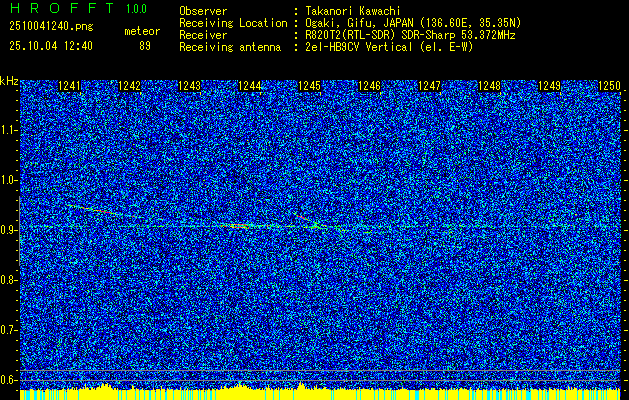This screenshot has height=400, width=629.
Task: Click the 0.8 kHz axis label
Action: click(x=9, y=280)
